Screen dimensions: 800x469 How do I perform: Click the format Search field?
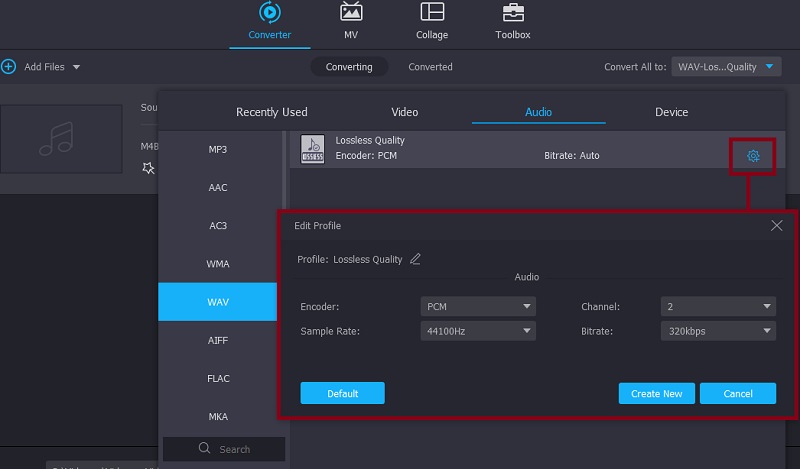tap(224, 449)
